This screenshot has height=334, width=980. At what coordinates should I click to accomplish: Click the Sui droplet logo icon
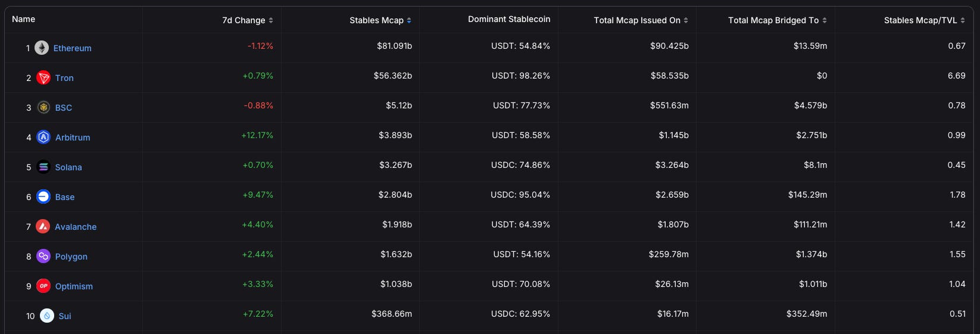(x=47, y=316)
